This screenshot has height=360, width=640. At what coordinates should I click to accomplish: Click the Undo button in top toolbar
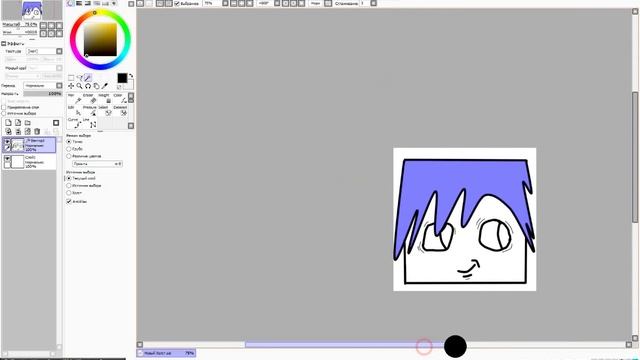coord(140,3)
